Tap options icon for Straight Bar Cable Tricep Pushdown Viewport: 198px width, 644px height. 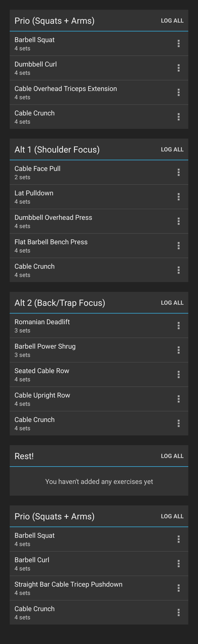[179, 588]
